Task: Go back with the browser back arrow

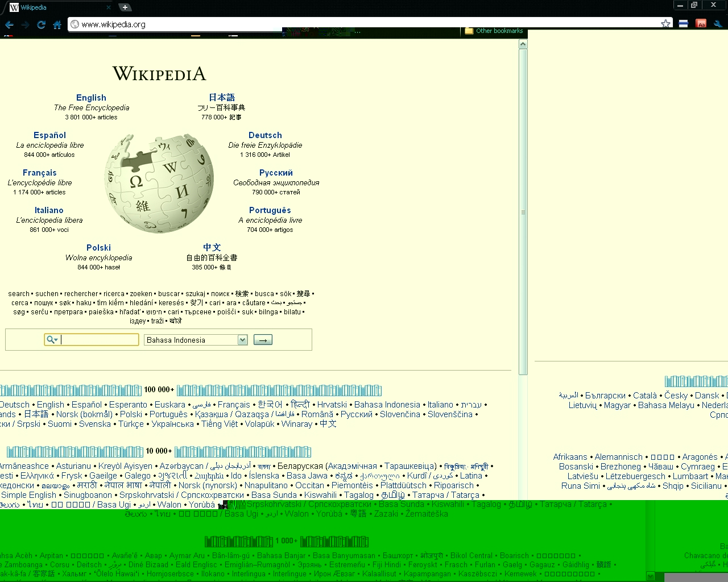Action: [x=9, y=24]
